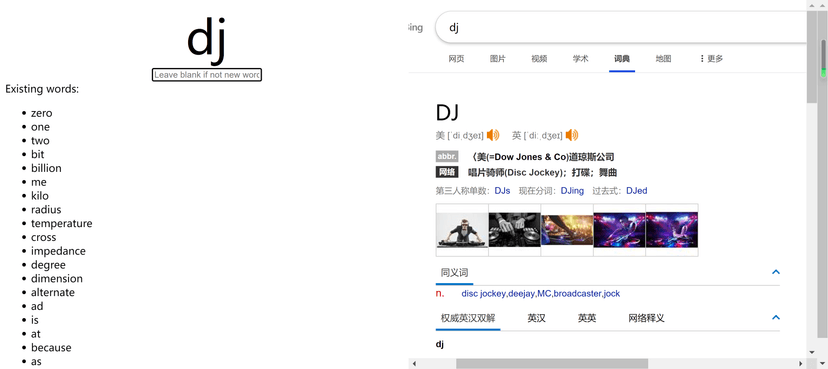Collapse the 权威英汉双解 definitions section

click(x=776, y=318)
